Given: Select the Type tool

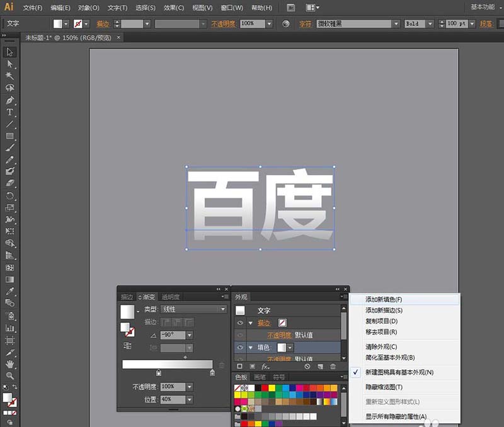Looking at the screenshot, I should click(x=9, y=112).
